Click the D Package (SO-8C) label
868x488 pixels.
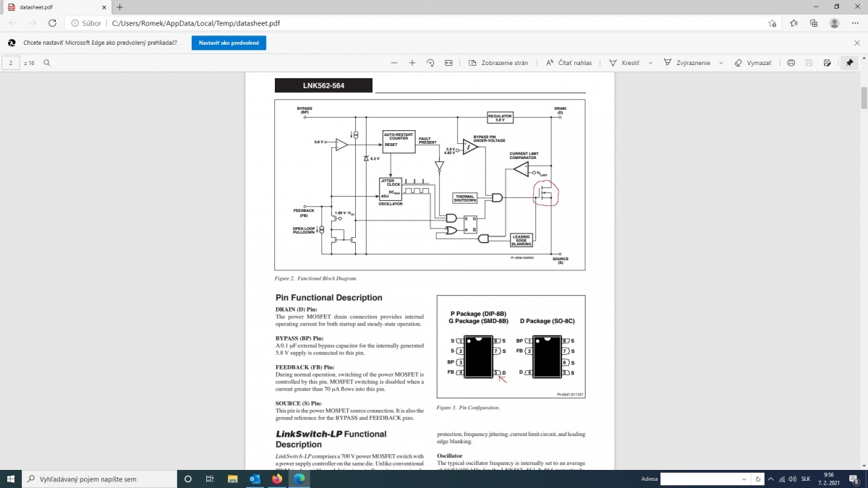coord(548,320)
